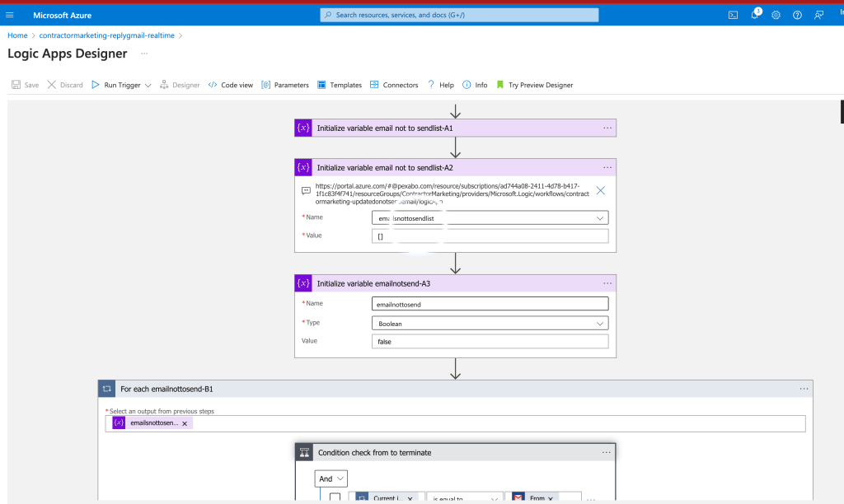The image size is (844, 504).
Task: Click the variable icon of the sendlist-A1 step
Action: pyautogui.click(x=303, y=128)
